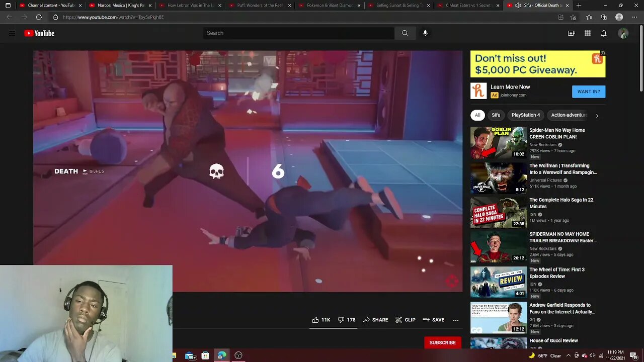Open the more actions three-dot menu
The width and height of the screenshot is (644, 362).
click(456, 320)
